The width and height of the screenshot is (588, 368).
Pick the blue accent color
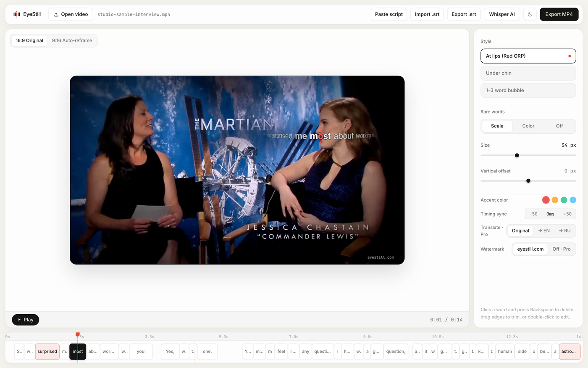573,200
